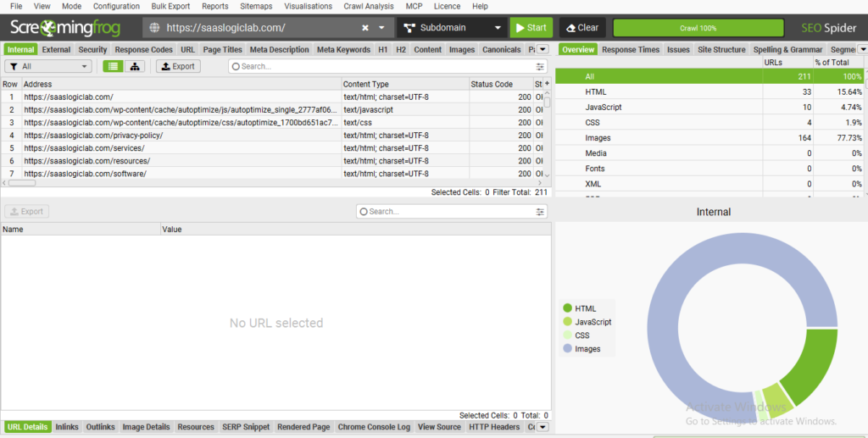Screen dimensions: 868x438
Task: Click the Crawl 100% progress bar
Action: [698, 28]
